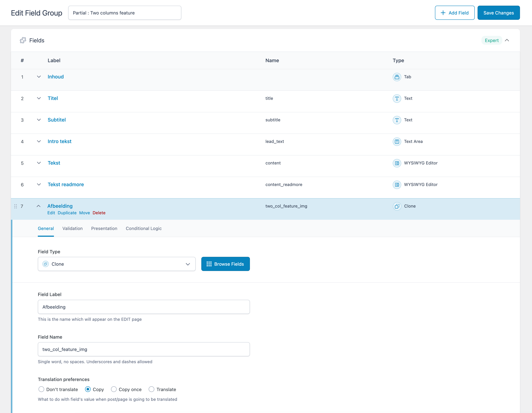532x413 pixels.
Task: Open the Subtitel field label link
Action: click(x=57, y=120)
